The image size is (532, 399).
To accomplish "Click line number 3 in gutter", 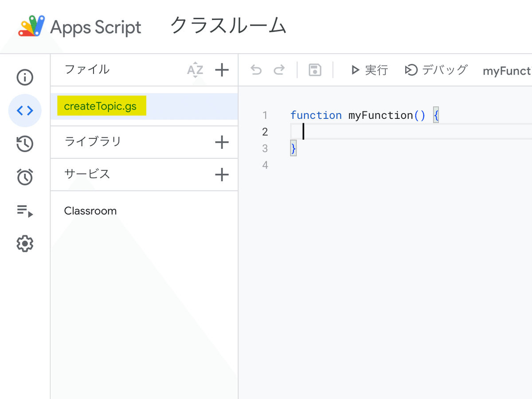I will point(265,149).
